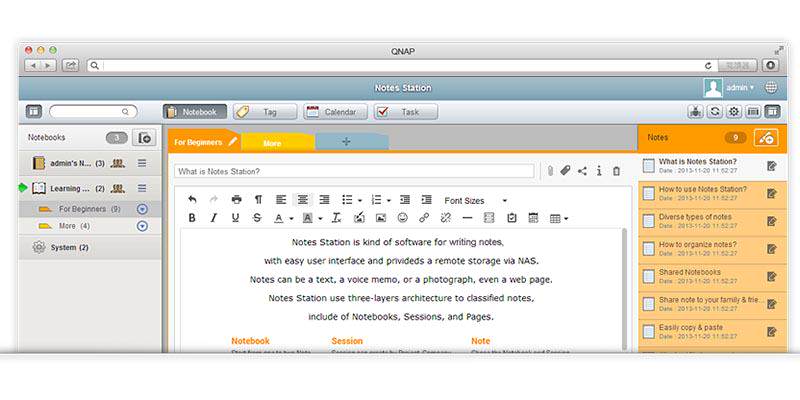This screenshot has width=800, height=400.
Task: Expand options for 'More' section
Action: (142, 226)
